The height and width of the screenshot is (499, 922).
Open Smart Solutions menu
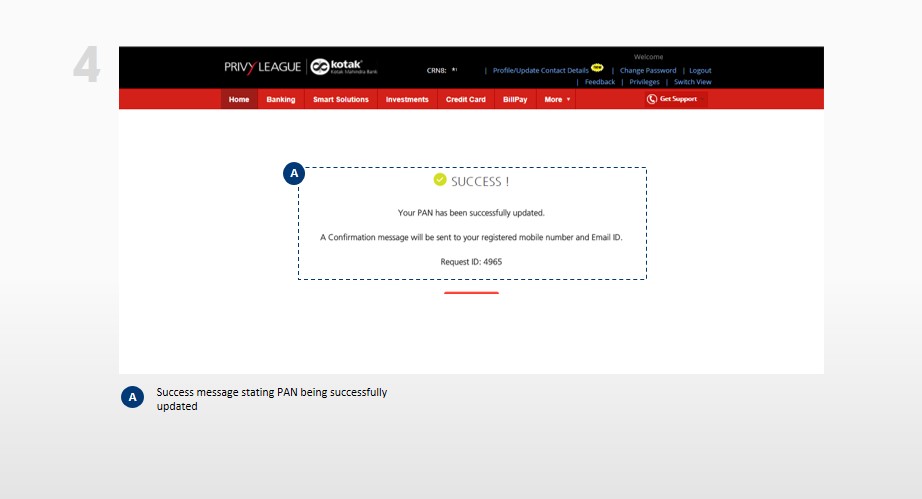pos(340,99)
